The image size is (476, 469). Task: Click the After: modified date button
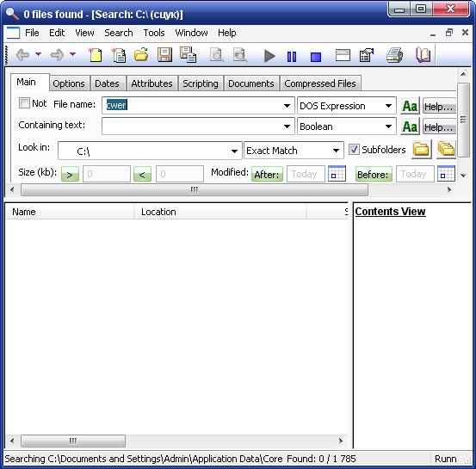coord(267,174)
